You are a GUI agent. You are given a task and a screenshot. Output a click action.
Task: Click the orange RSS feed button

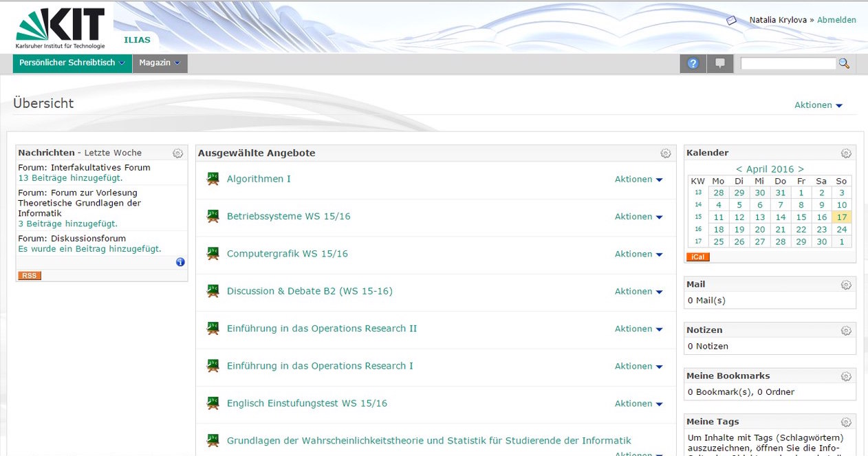(30, 276)
